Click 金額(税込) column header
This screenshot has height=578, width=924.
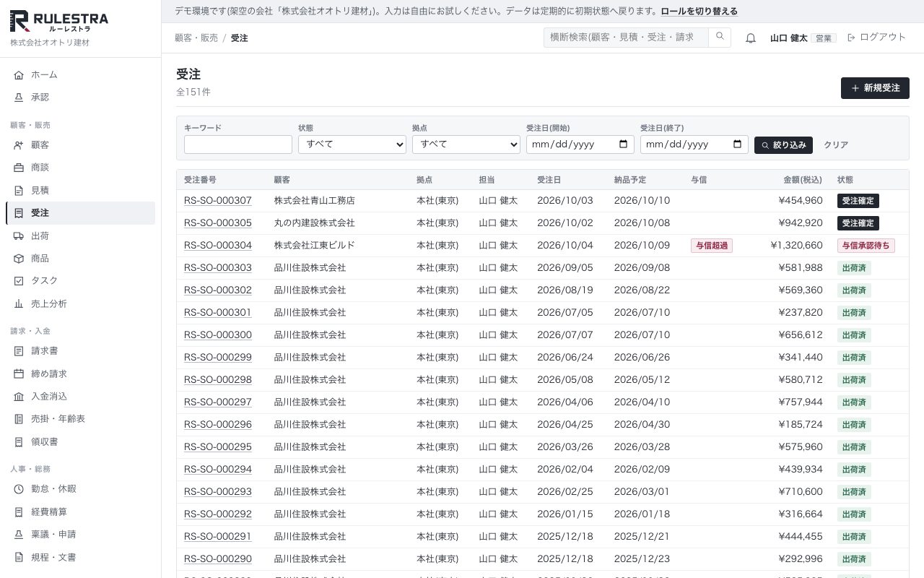[803, 180]
